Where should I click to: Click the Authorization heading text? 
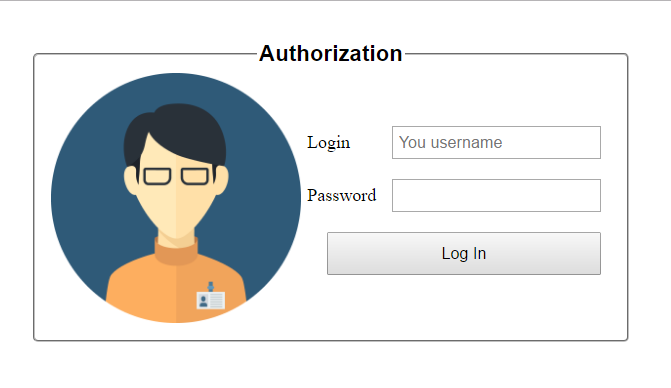[330, 54]
